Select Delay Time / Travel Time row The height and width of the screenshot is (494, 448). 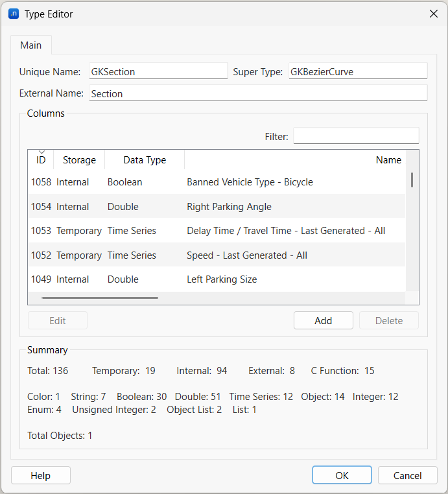pos(217,231)
